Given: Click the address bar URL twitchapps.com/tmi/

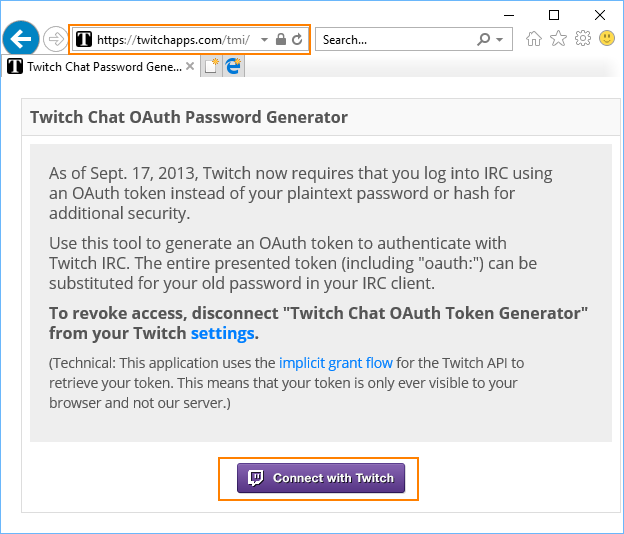Looking at the screenshot, I should 174,40.
